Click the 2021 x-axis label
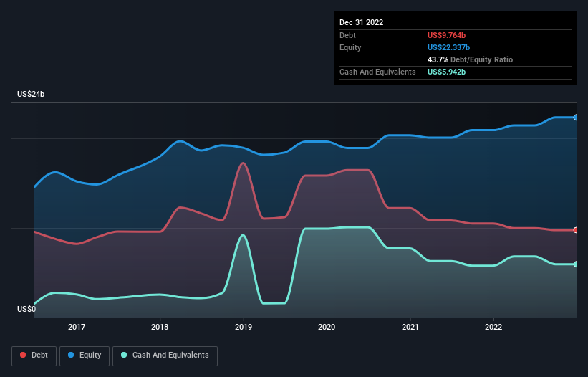Image resolution: width=588 pixels, height=377 pixels. point(410,327)
